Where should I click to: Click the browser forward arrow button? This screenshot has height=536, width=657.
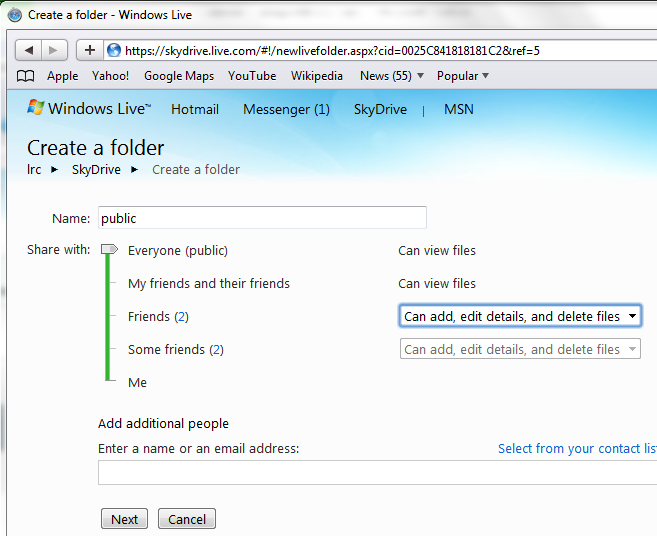point(54,50)
